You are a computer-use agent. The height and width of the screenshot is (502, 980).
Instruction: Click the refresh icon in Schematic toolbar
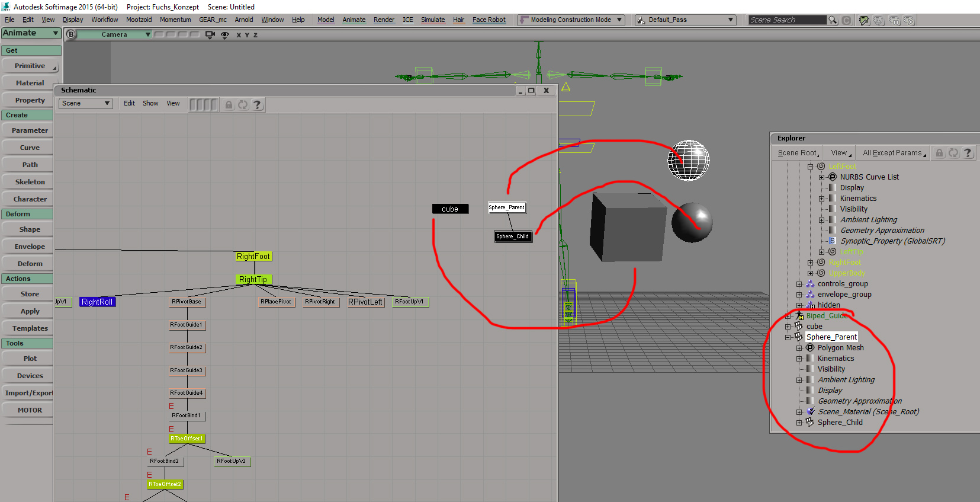(243, 105)
